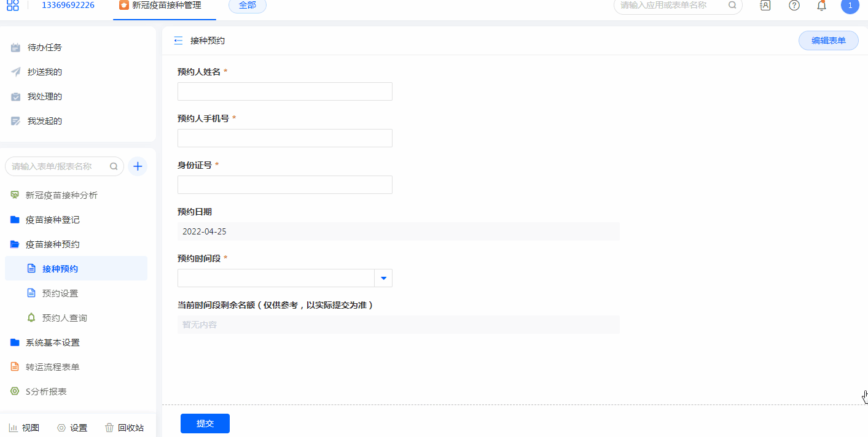The height and width of the screenshot is (437, 868).
Task: Collapse the 疫苗接种预约 folder
Action: [x=52, y=244]
